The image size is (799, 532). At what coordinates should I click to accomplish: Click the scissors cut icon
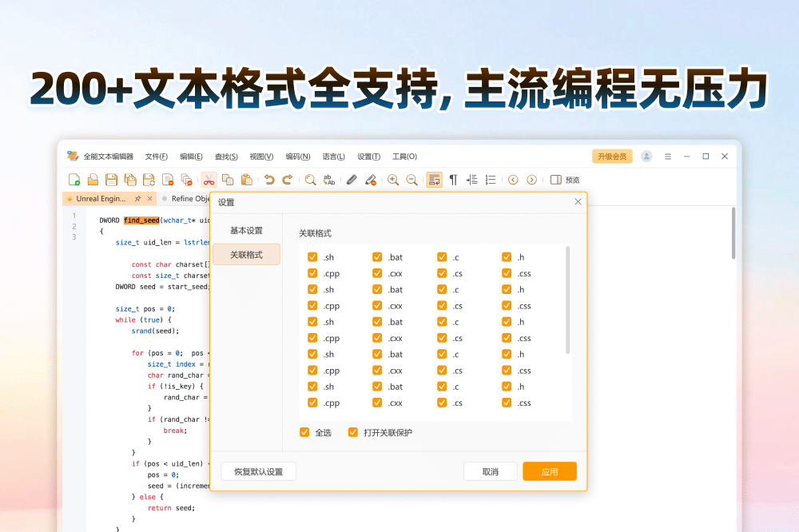(209, 180)
